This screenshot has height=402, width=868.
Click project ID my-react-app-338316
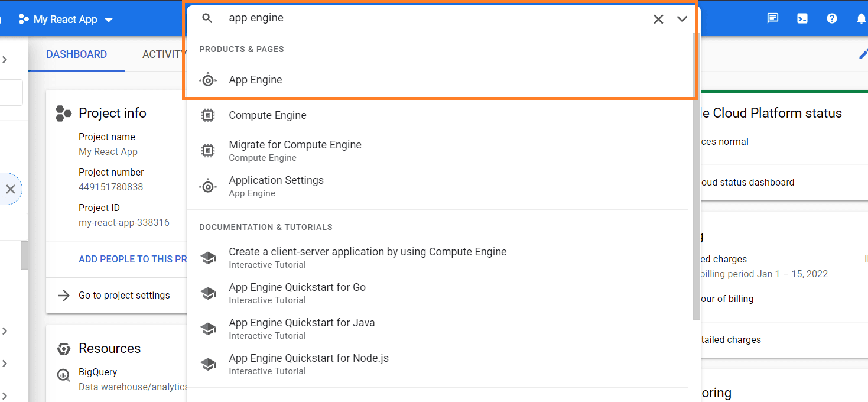[x=124, y=223]
